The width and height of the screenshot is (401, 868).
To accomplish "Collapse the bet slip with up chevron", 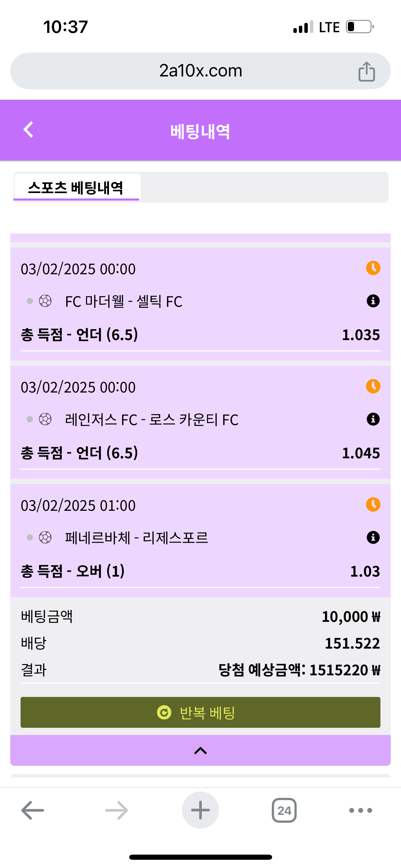I will pos(200,751).
